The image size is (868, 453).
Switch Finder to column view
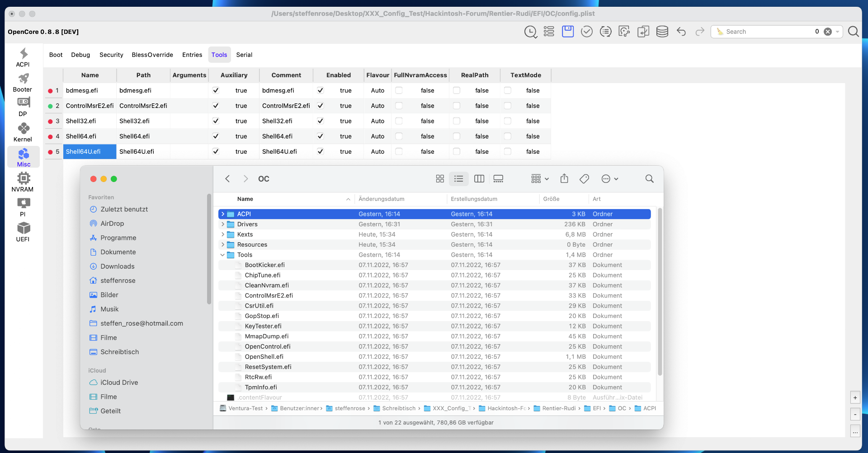[x=479, y=179]
